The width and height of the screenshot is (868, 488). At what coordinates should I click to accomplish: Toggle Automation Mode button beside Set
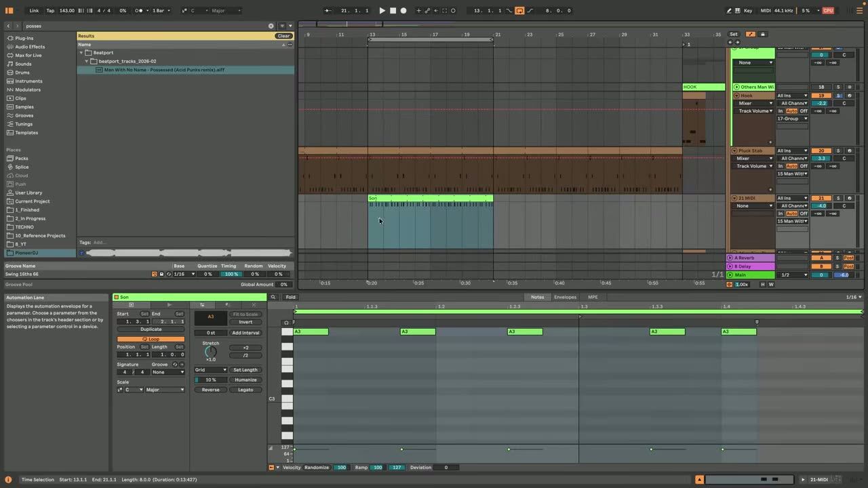pos(751,34)
